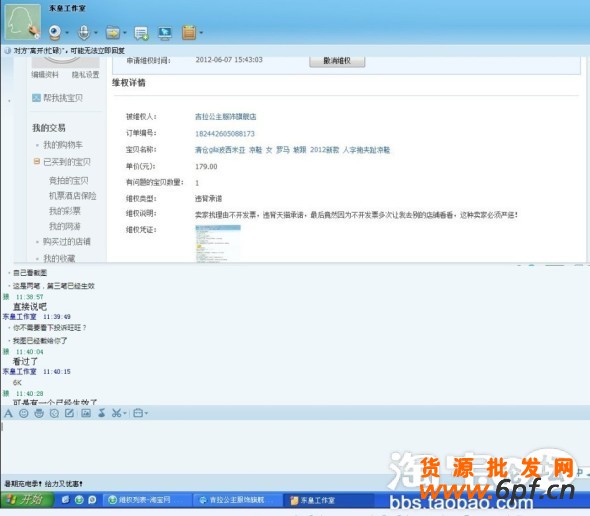Image resolution: width=590 pixels, height=516 pixels.
Task: Click 撤消维权 button
Action: (337, 61)
